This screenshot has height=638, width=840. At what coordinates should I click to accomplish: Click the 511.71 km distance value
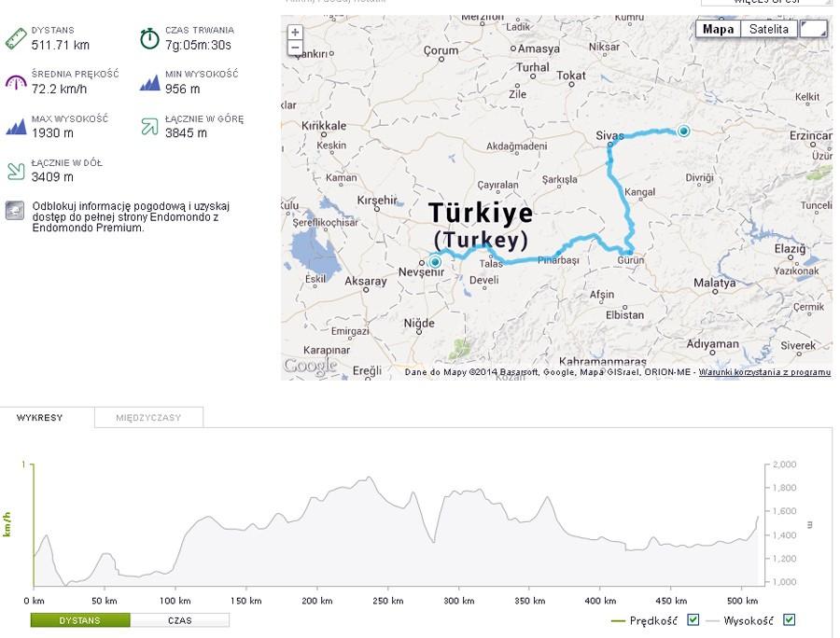(61, 45)
